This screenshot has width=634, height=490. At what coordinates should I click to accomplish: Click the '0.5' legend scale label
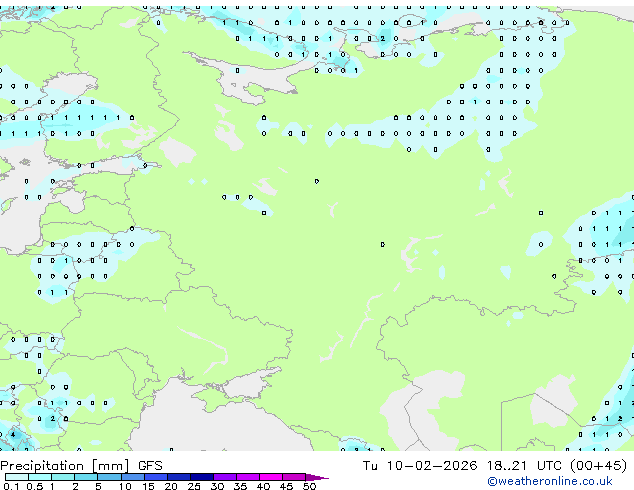click(35, 486)
